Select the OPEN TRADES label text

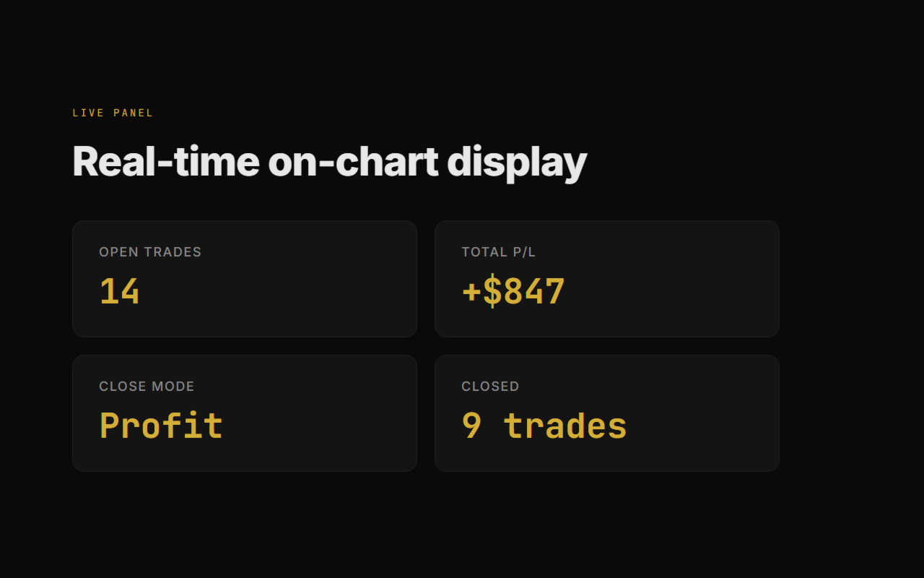tap(150, 252)
